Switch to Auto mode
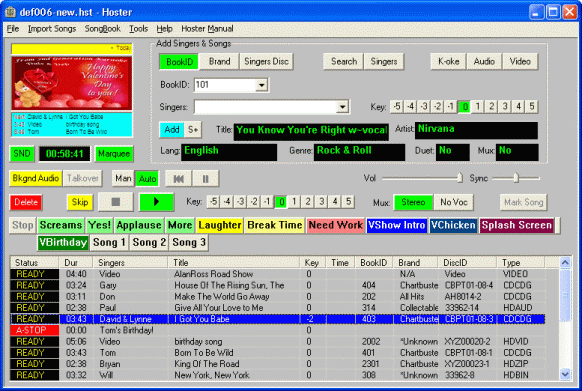The width and height of the screenshot is (582, 391). (147, 179)
